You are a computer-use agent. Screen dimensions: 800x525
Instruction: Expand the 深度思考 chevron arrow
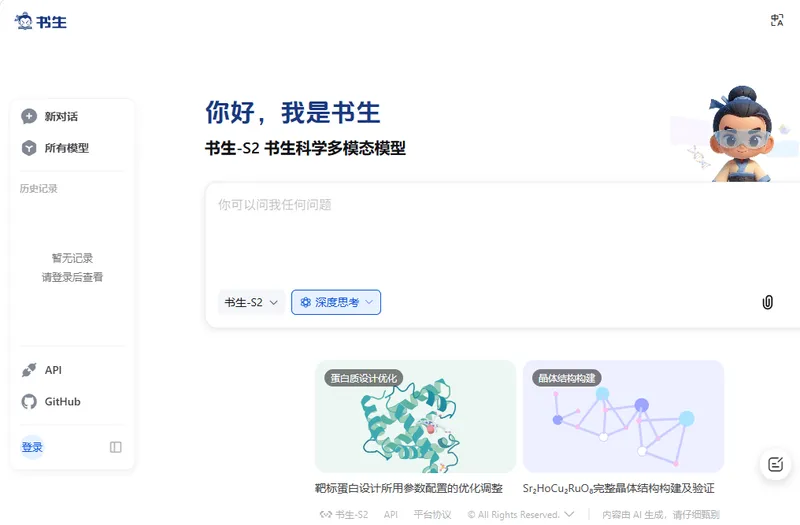(369, 303)
